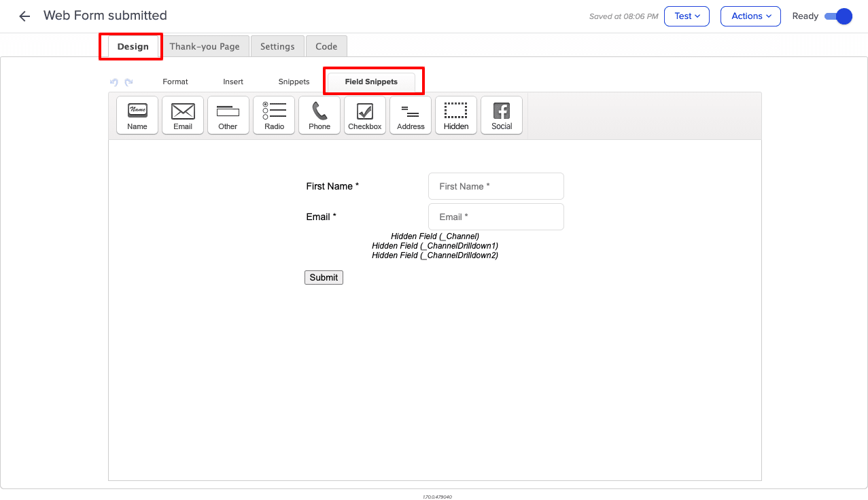The height and width of the screenshot is (500, 868).
Task: Click the Submit button on the form
Action: tap(324, 277)
